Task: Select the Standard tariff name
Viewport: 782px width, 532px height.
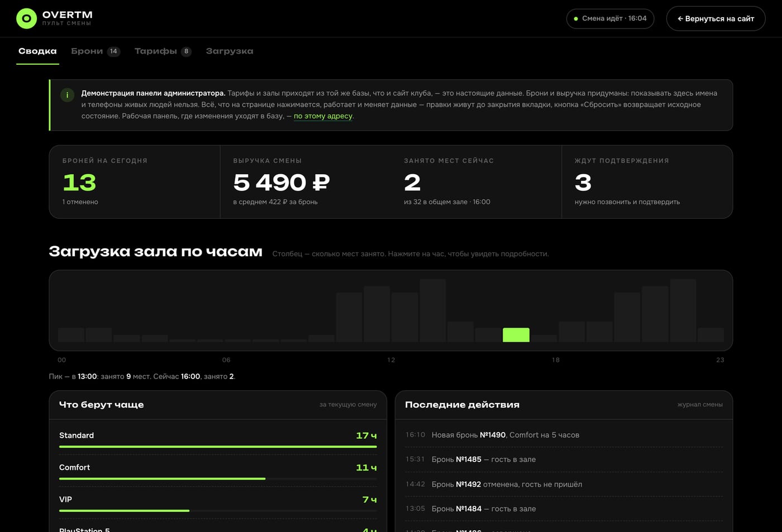Action: (x=77, y=435)
